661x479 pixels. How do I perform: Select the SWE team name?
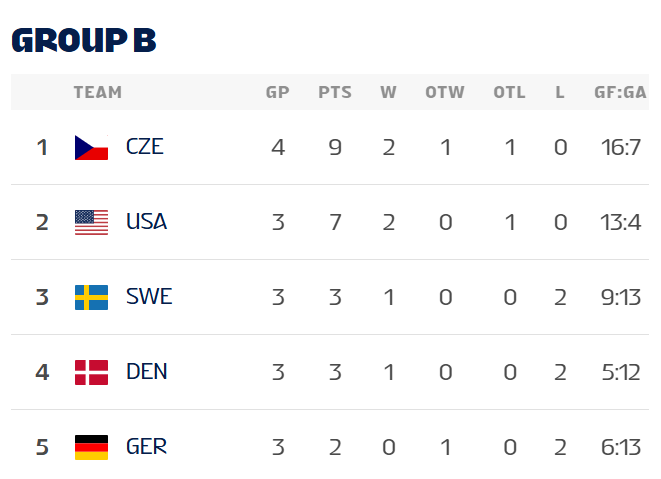[x=149, y=297]
